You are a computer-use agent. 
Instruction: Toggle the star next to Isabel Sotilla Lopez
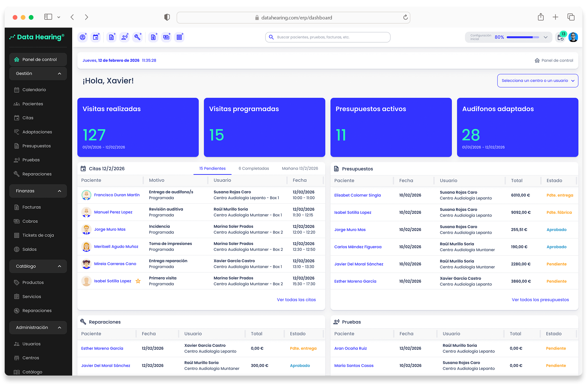[x=138, y=281]
